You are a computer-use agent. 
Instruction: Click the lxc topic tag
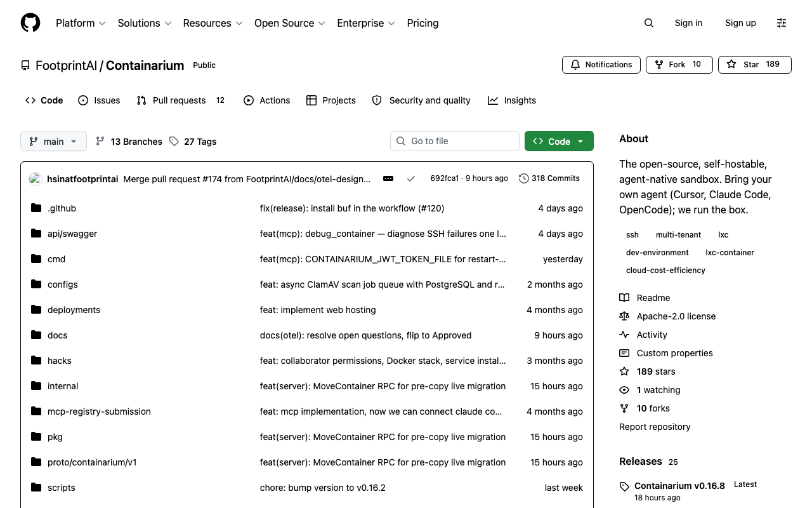pos(723,235)
